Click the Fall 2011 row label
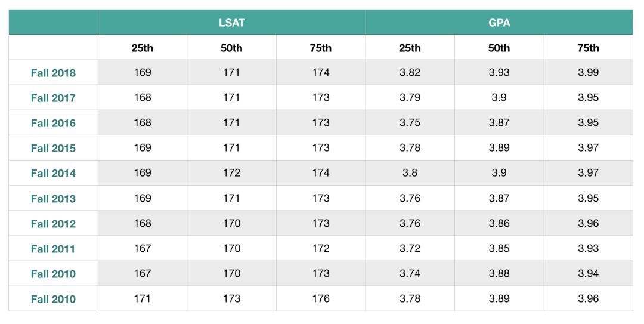644x324 pixels. click(x=53, y=249)
